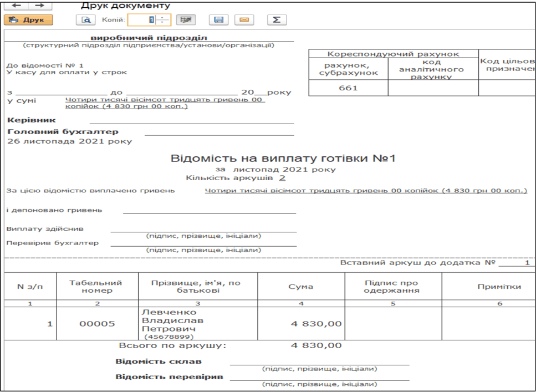The height and width of the screenshot is (392, 536).
Task: Click the "і депоновано гривень" label
Action: [54, 210]
